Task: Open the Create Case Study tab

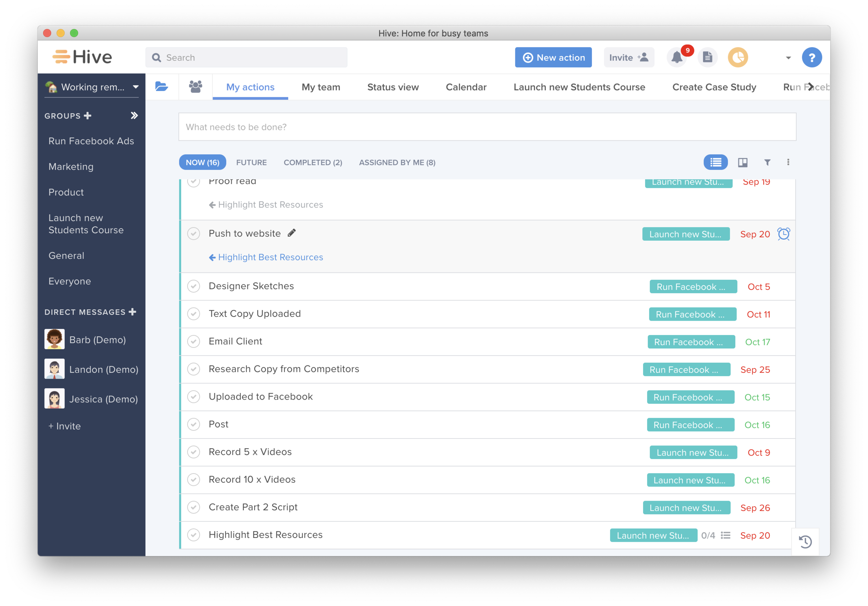Action: click(x=714, y=87)
